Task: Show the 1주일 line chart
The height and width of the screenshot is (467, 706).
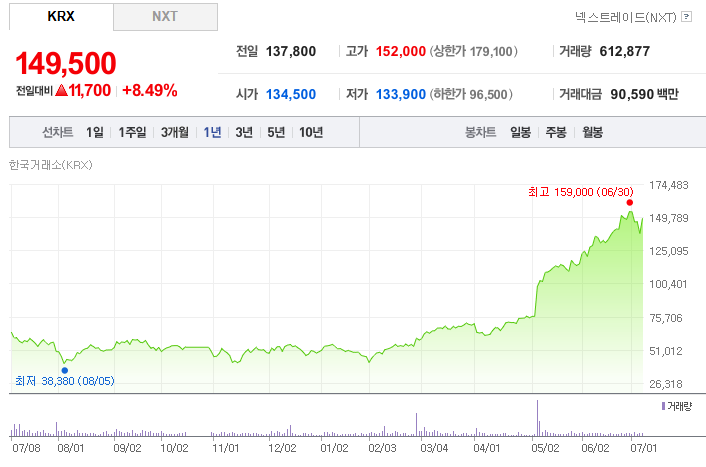Action: tap(132, 132)
